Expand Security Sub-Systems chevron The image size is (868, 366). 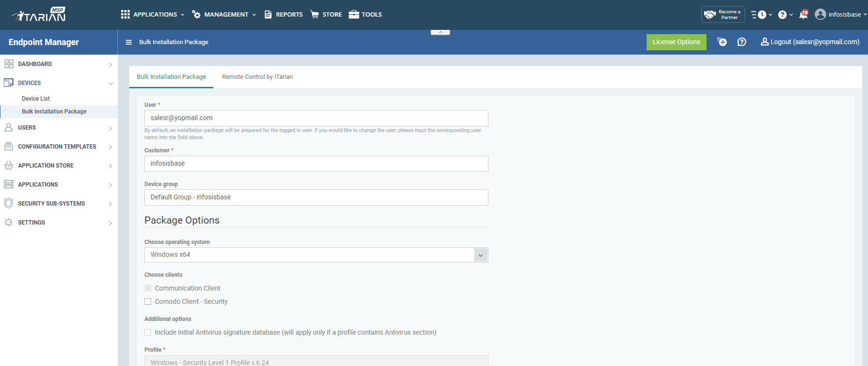[110, 204]
